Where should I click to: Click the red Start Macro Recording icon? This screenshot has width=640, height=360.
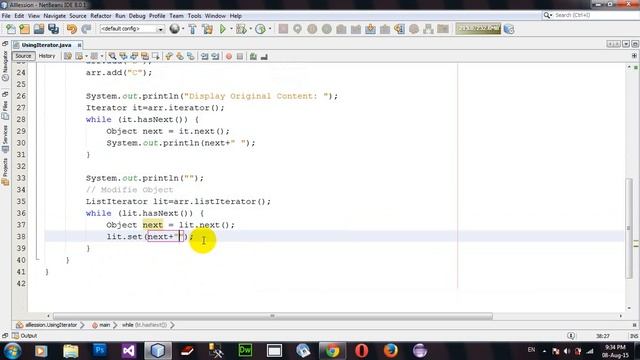point(229,56)
